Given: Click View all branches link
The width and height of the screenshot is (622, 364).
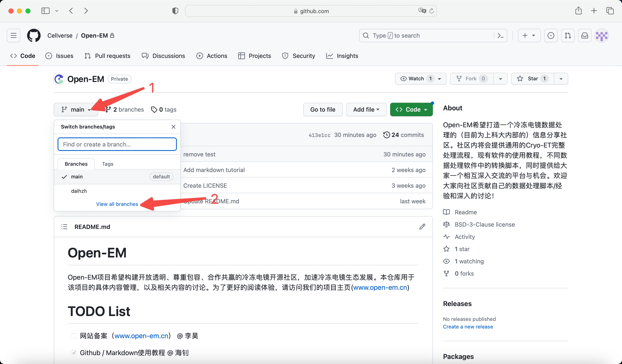Looking at the screenshot, I should pyautogui.click(x=117, y=204).
